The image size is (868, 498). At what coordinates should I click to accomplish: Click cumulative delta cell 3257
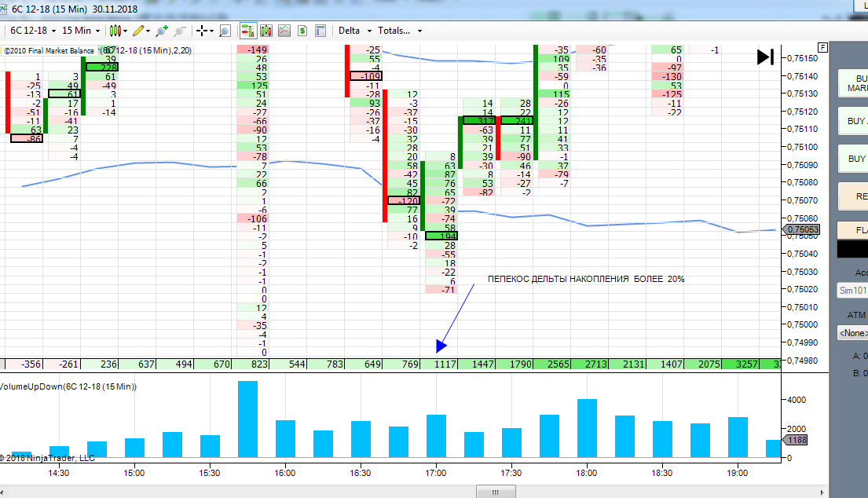741,364
